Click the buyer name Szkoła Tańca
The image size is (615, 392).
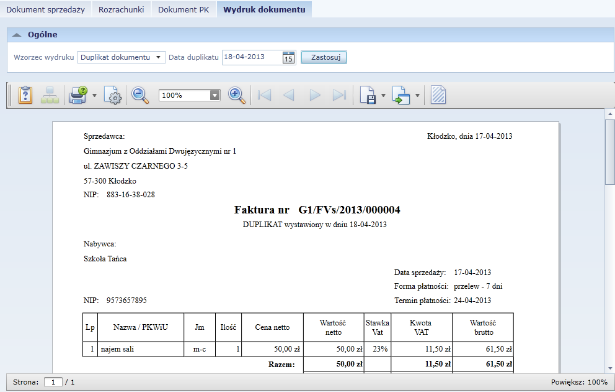pyautogui.click(x=105, y=259)
